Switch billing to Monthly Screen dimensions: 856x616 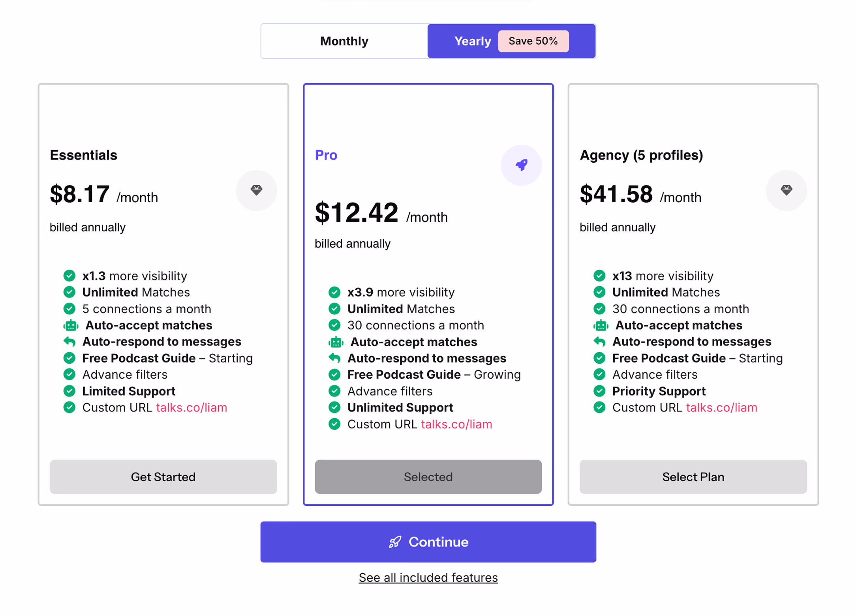(x=344, y=41)
